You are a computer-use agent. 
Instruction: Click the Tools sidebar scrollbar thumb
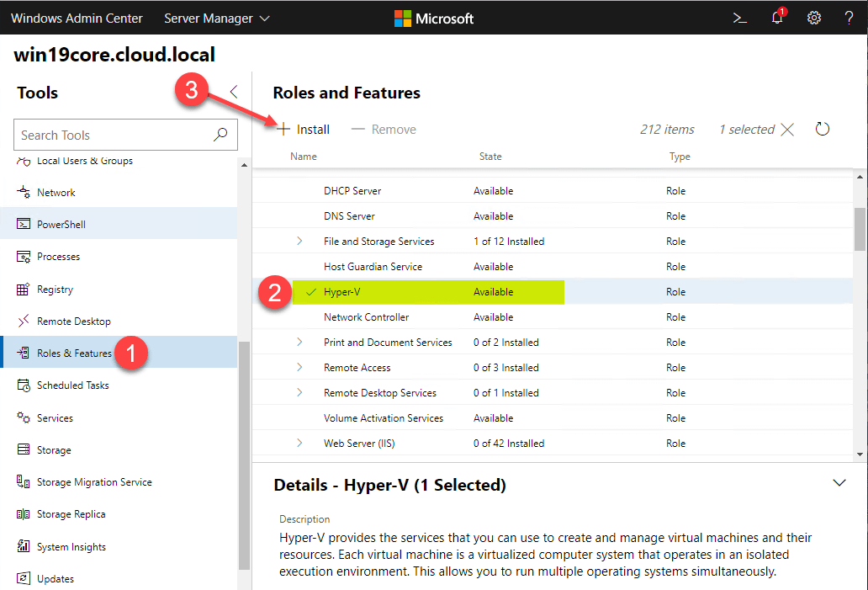tap(244, 455)
